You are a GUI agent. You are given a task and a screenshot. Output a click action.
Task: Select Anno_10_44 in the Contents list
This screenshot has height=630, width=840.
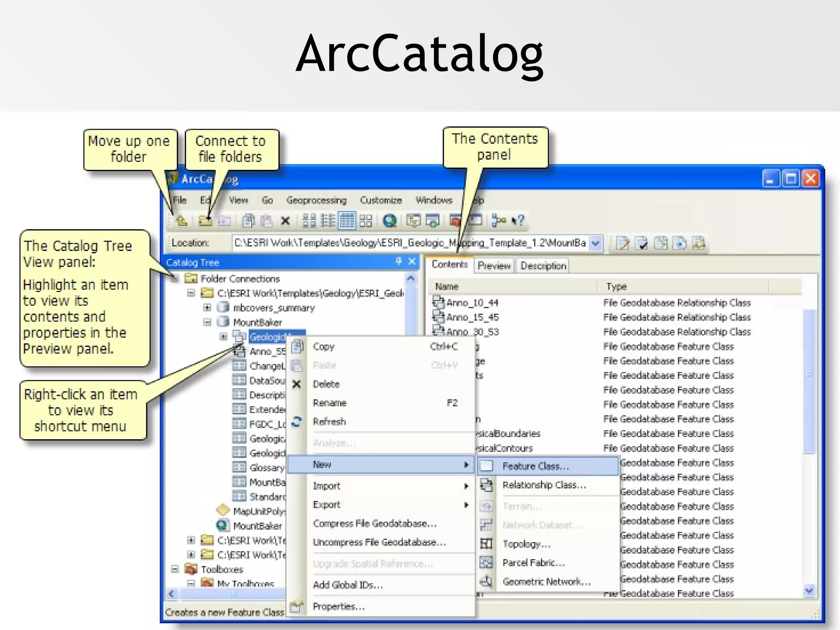point(472,303)
